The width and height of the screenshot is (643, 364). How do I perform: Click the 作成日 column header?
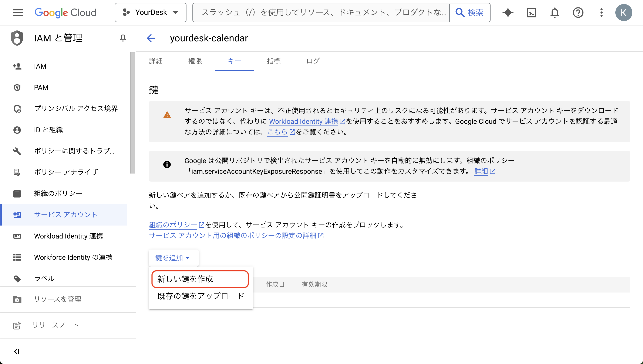[x=275, y=285]
